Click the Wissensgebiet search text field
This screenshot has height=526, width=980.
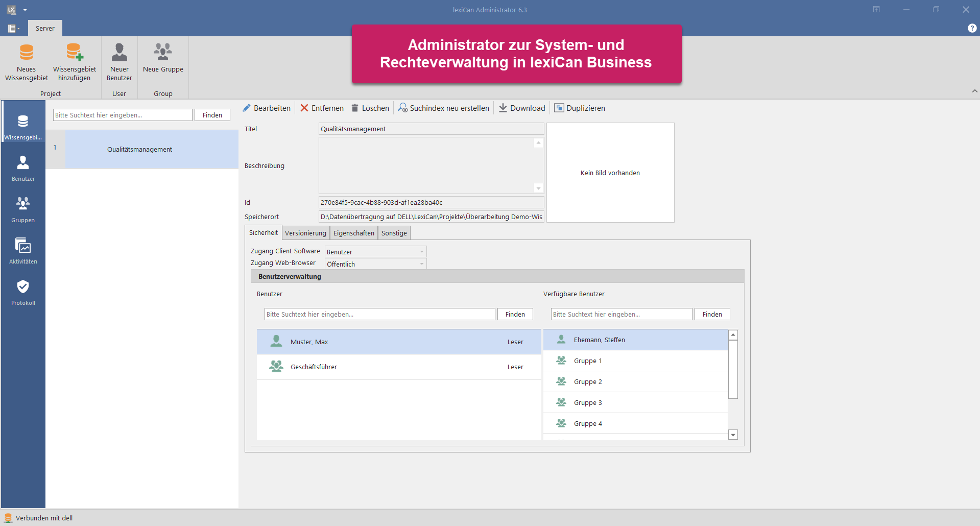123,115
